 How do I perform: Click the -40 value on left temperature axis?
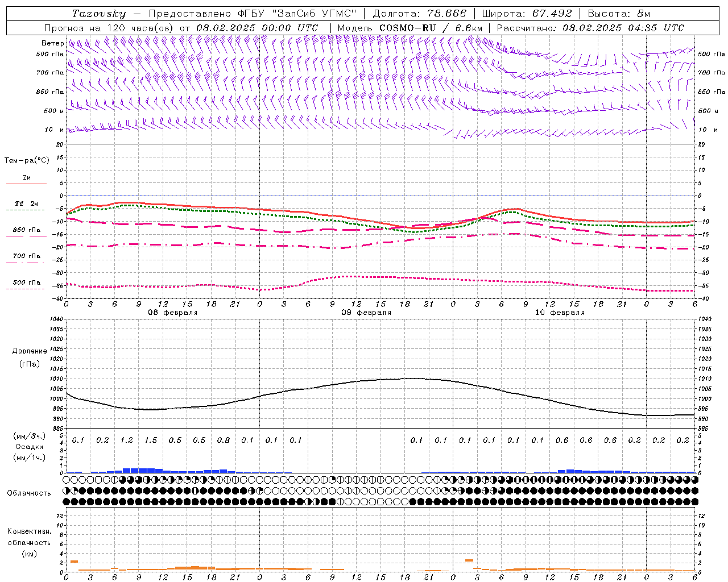coord(59,298)
